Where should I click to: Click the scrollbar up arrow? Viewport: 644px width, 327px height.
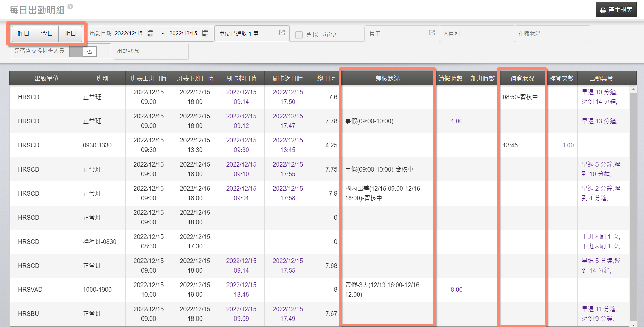[x=633, y=89]
